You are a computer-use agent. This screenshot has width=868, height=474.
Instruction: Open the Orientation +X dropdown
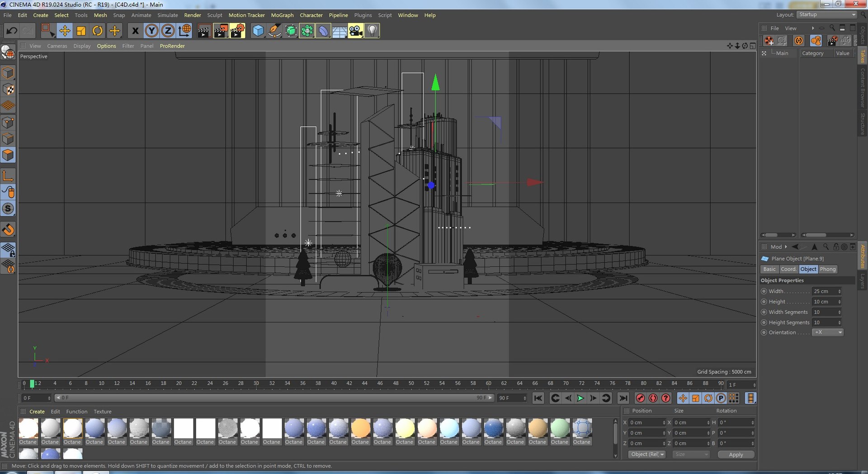[828, 332]
